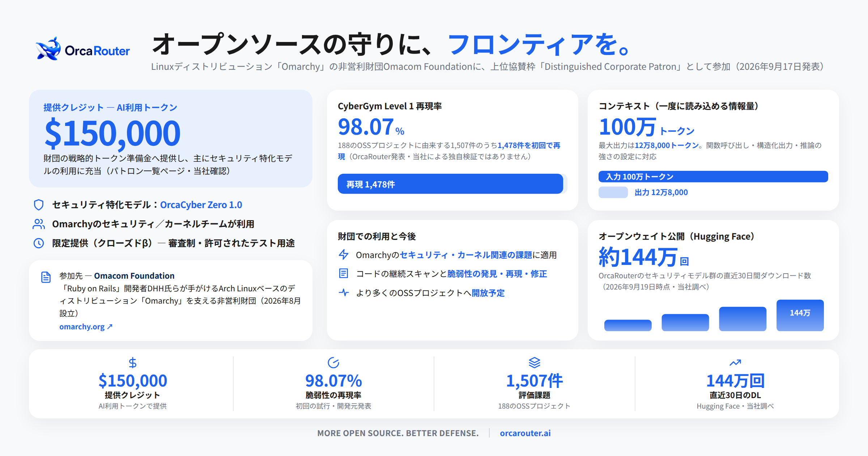The image size is (868, 456).
Task: Click the shield icon beside セキュリティ特化モデル
Action: pyautogui.click(x=39, y=205)
